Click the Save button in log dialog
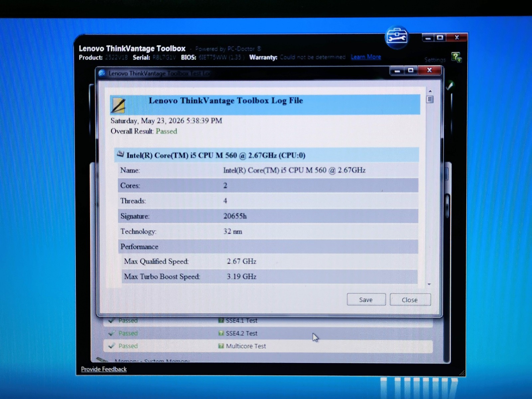 (366, 300)
